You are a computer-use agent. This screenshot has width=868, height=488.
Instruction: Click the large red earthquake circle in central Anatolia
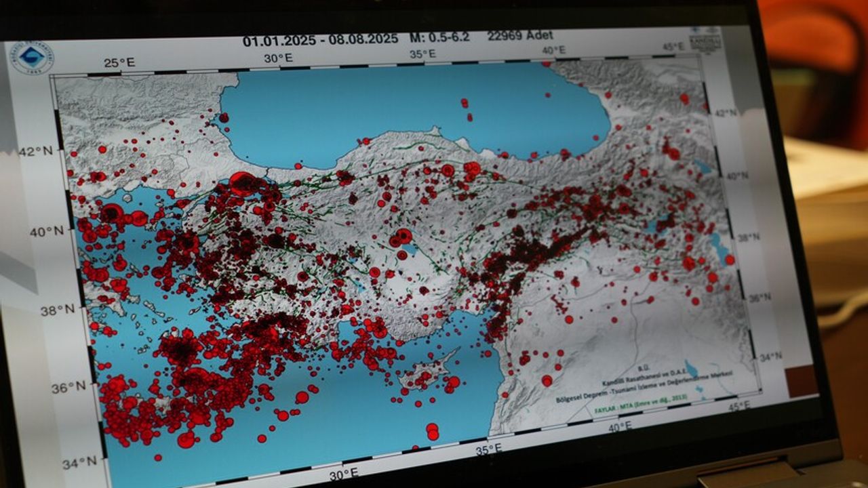[403, 236]
